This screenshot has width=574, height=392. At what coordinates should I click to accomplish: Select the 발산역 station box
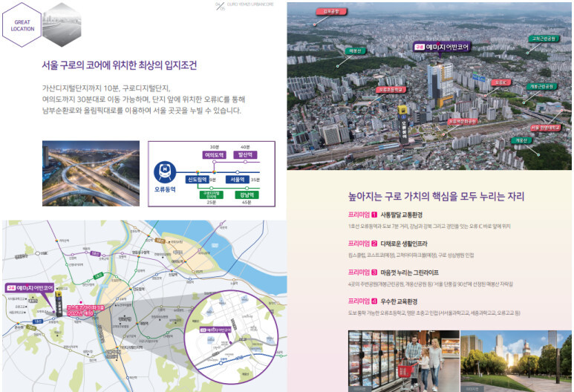coord(245,155)
